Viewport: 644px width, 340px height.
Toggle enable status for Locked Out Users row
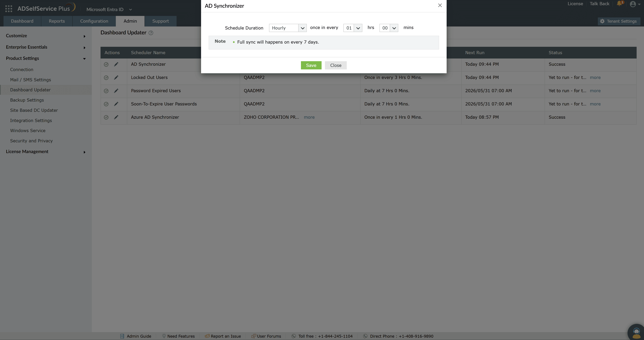(x=106, y=78)
